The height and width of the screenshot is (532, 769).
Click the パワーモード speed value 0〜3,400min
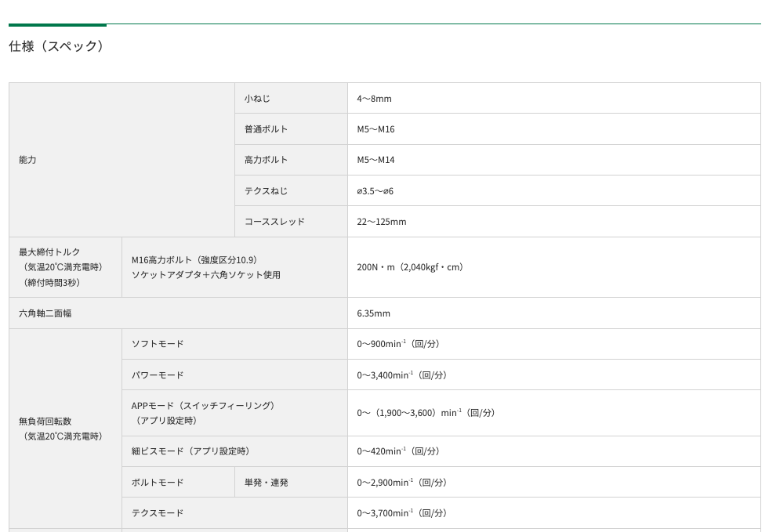[402, 375]
